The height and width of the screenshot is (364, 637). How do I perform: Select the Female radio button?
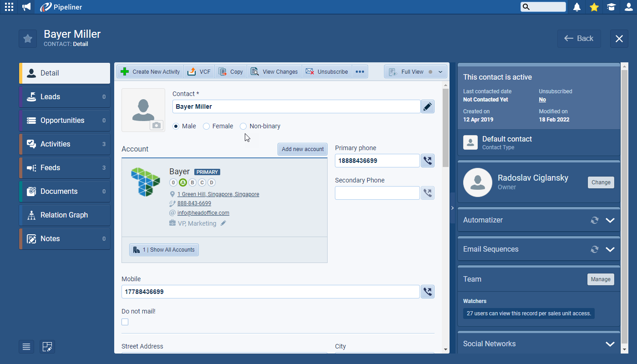(207, 126)
